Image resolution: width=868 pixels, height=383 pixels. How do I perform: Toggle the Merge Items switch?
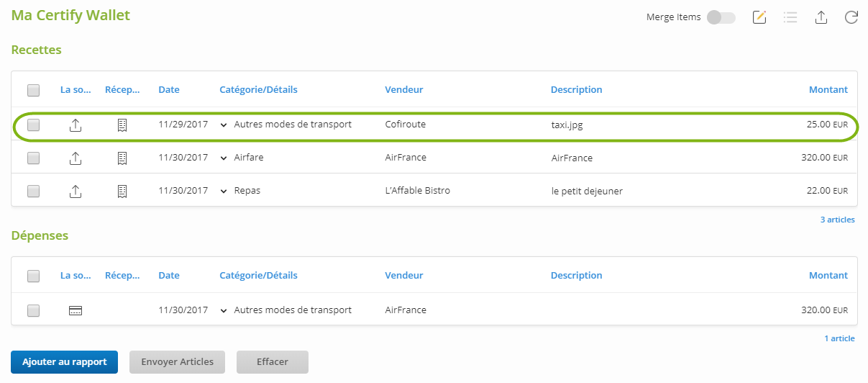tap(721, 17)
